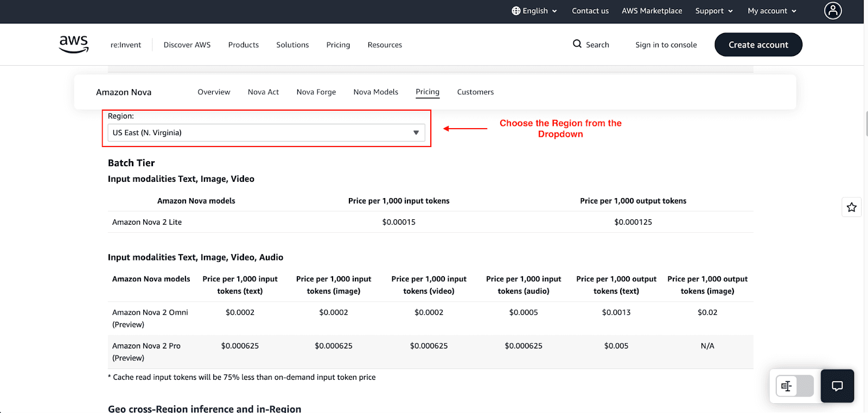868x413 pixels.
Task: Open the AWS Marketplace link
Action: 652,11
